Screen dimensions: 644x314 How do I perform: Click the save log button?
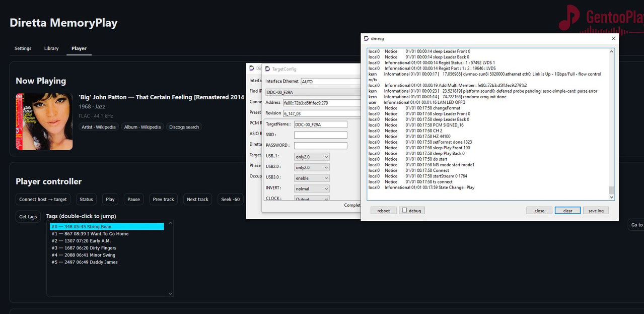pos(596,211)
